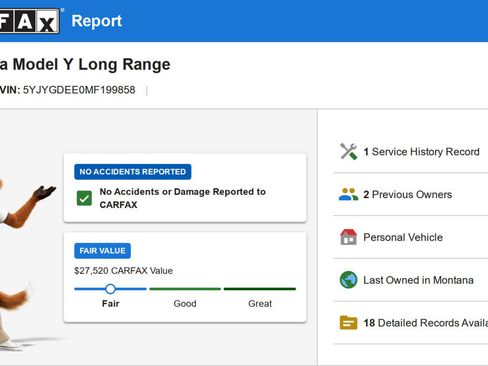This screenshot has height=366, width=488.
Task: Click the Fair label under slider
Action: (111, 304)
